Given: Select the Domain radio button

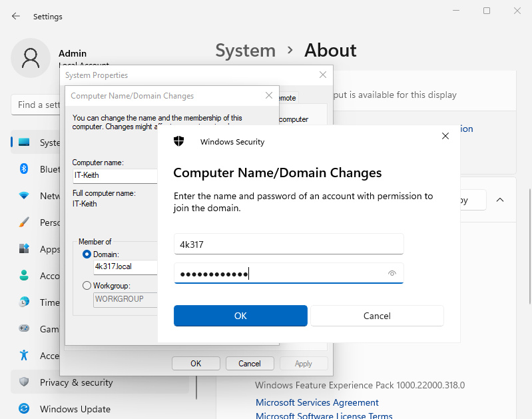Looking at the screenshot, I should pyautogui.click(x=87, y=254).
